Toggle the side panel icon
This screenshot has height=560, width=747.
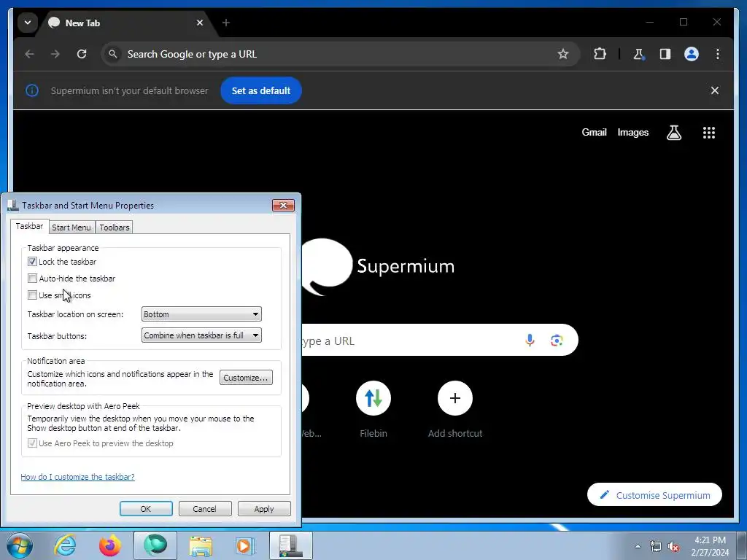click(x=665, y=54)
